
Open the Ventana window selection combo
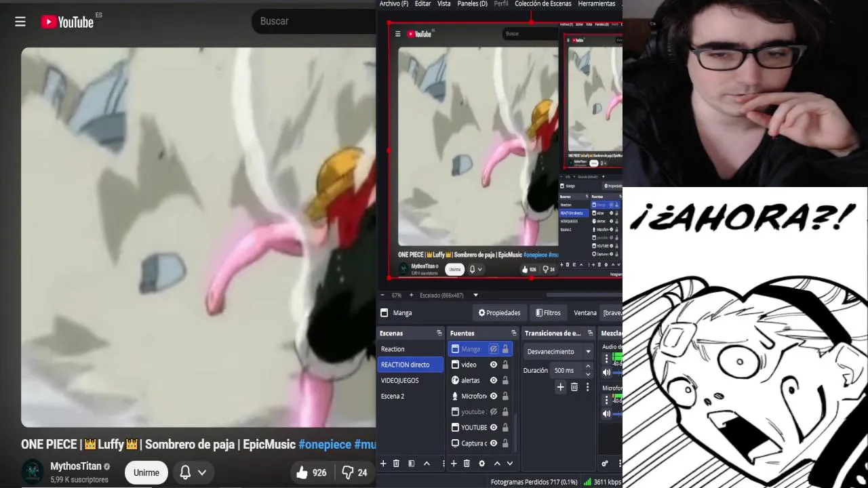click(612, 312)
